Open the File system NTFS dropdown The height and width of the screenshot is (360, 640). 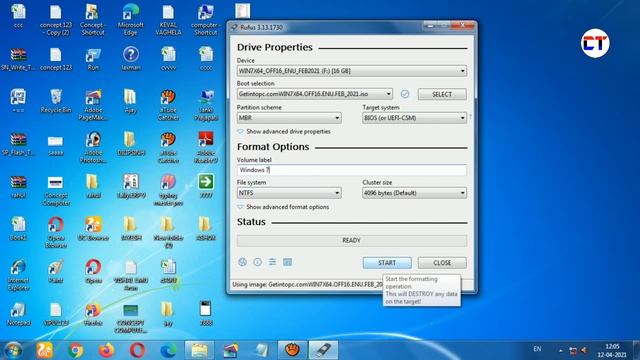pos(289,193)
